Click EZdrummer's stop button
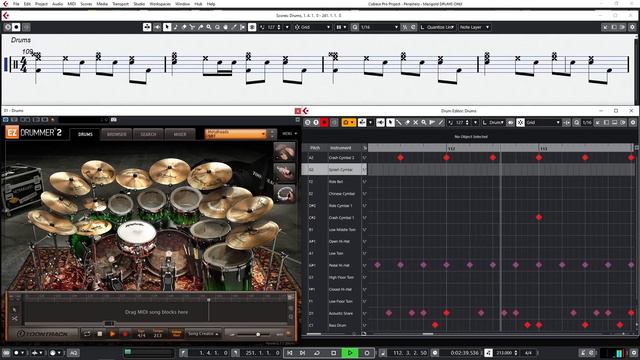The image size is (640, 360). (100, 334)
